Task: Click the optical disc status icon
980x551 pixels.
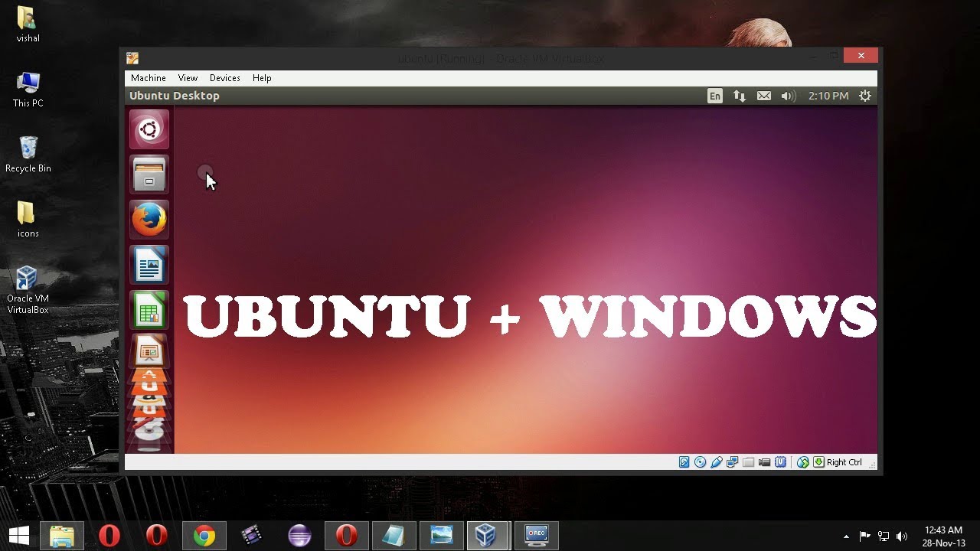Action: 700,462
